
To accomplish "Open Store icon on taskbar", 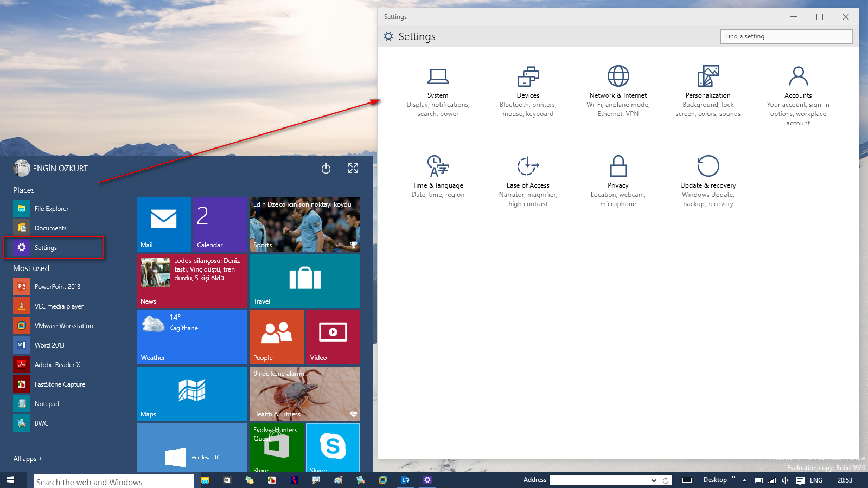I will point(227,480).
